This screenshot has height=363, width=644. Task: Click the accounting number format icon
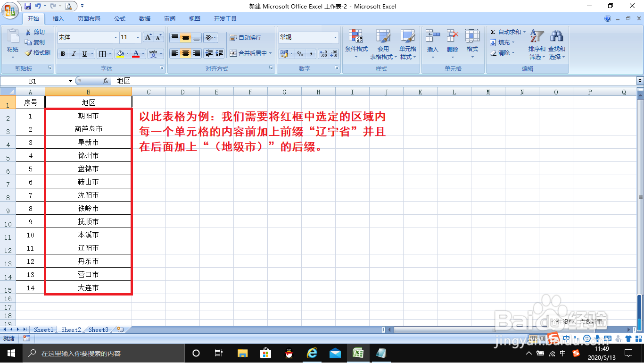(284, 54)
